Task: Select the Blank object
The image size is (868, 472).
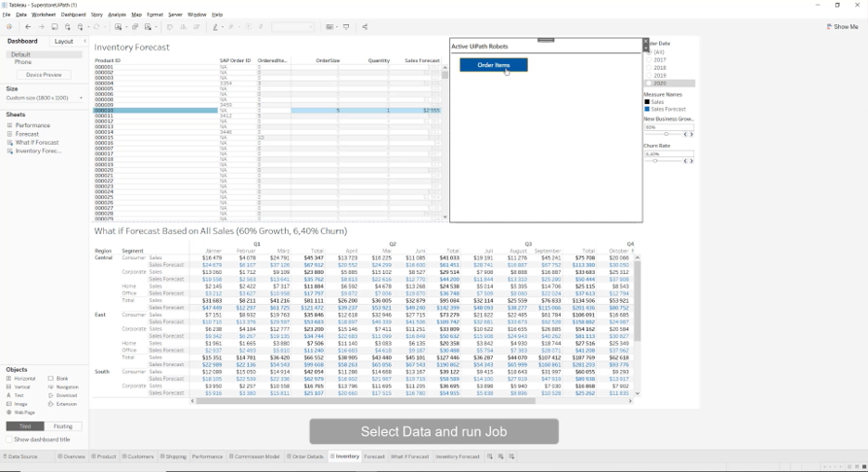Action: click(58, 379)
